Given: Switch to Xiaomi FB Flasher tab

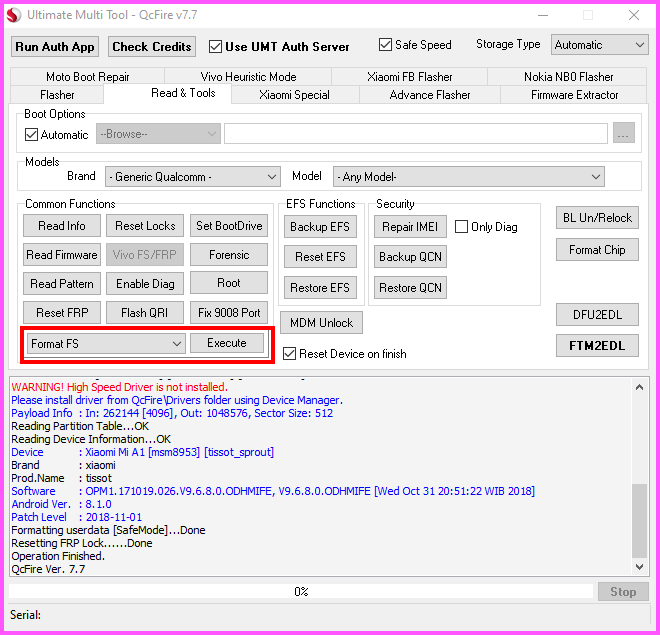Looking at the screenshot, I should coord(410,77).
